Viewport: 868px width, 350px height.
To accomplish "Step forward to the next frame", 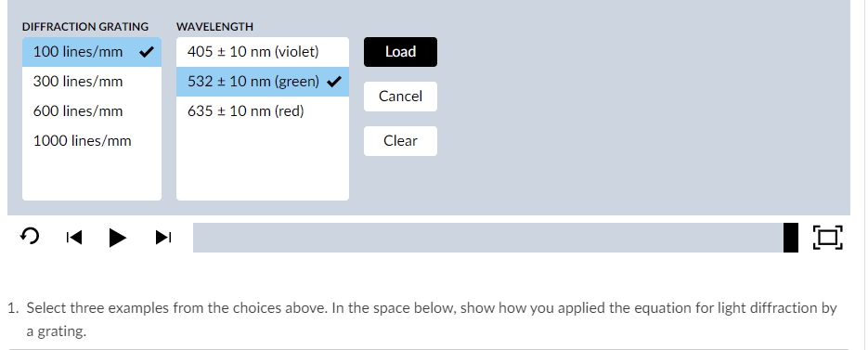I will coord(162,238).
